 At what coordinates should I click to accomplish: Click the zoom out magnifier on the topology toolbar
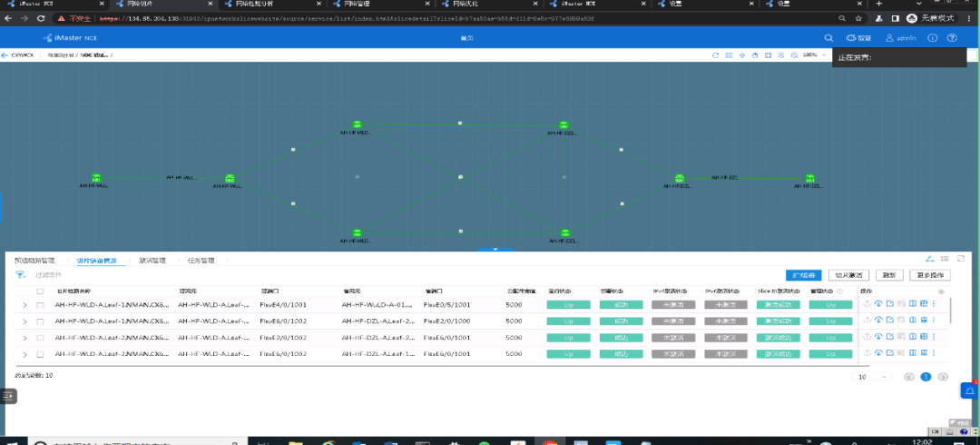[794, 55]
